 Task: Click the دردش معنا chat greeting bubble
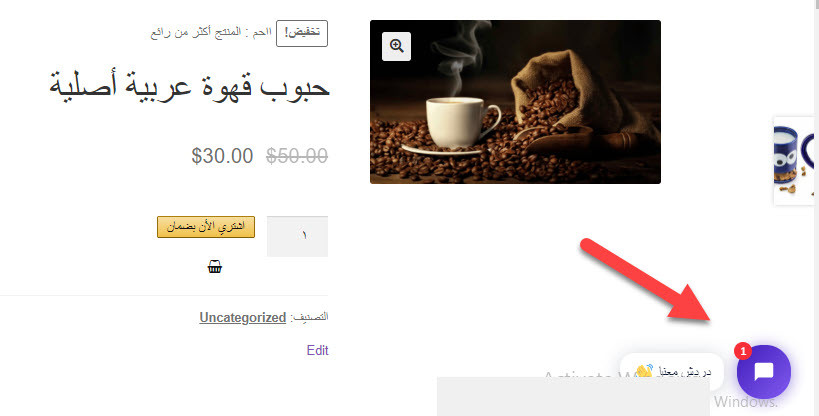click(x=672, y=372)
